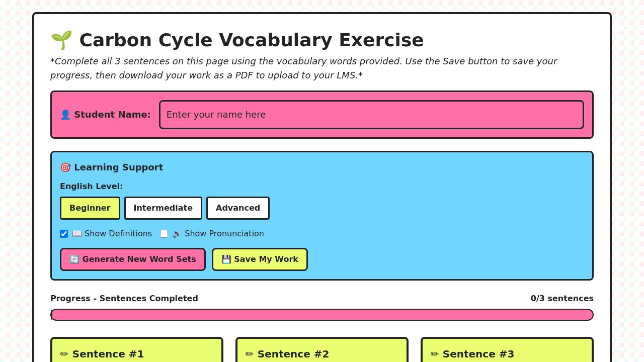Focus the Student Name input field
Screen dimensions: 644x362
(371, 115)
